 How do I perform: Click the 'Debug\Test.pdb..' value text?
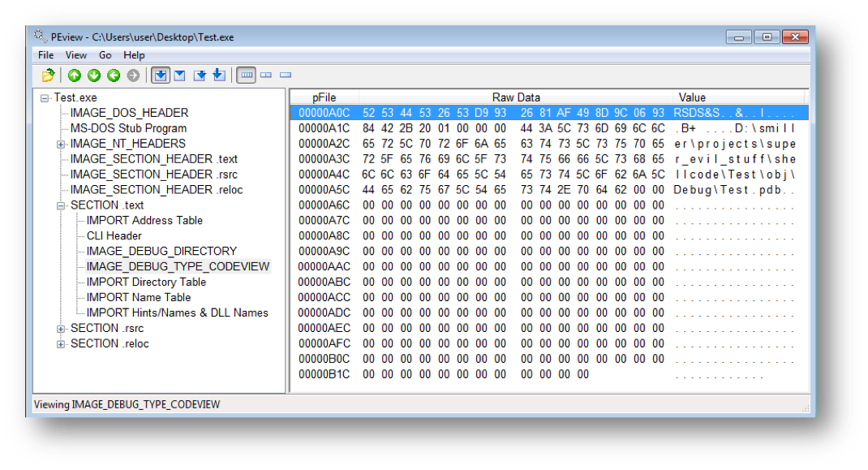coord(735,190)
